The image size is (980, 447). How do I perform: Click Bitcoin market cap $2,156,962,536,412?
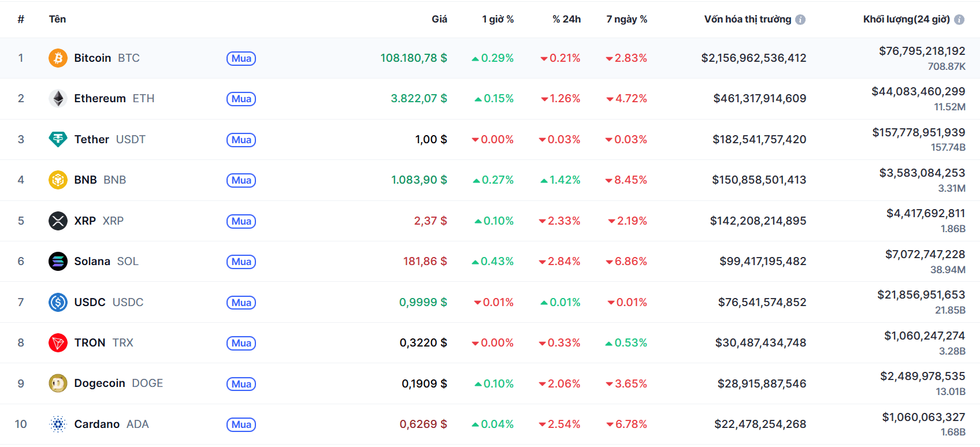point(753,58)
